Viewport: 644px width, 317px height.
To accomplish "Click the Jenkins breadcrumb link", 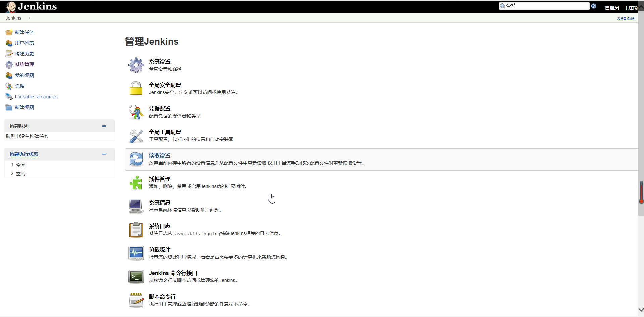I will point(13,18).
